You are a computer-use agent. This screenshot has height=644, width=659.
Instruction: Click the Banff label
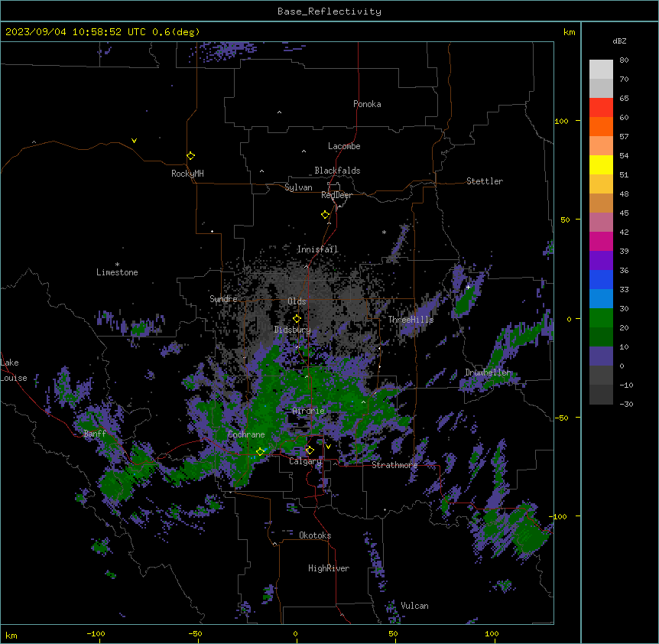click(95, 434)
